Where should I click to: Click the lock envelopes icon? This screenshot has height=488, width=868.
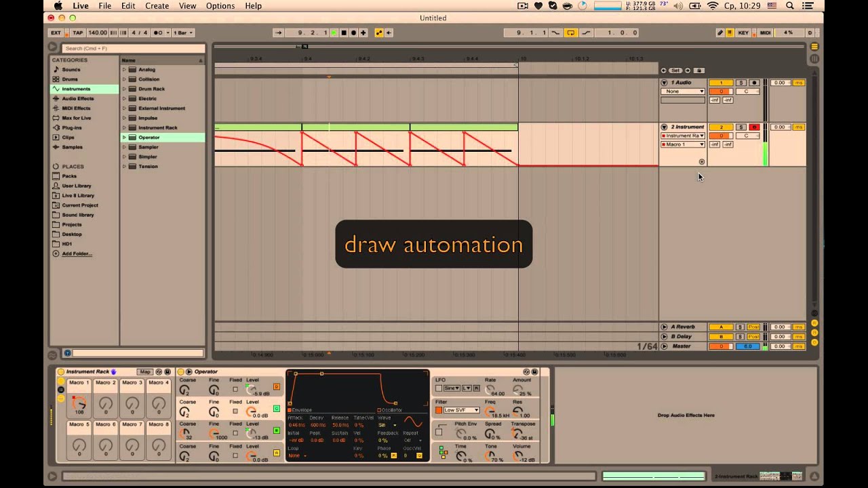point(699,70)
